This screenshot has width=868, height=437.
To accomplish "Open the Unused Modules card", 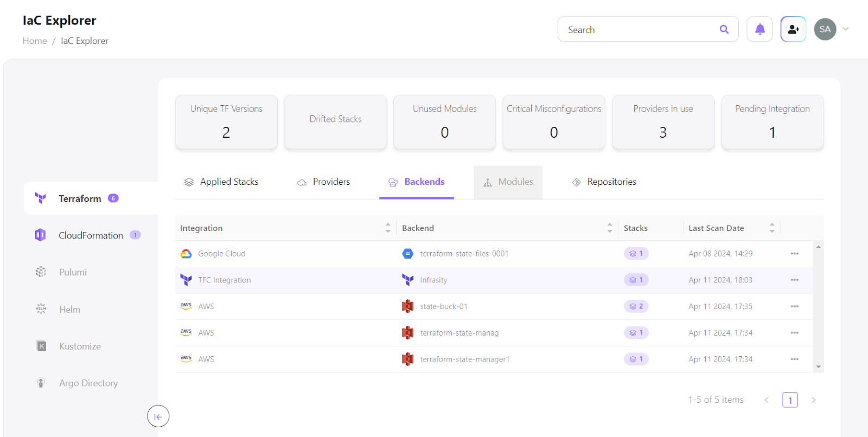I will point(445,122).
